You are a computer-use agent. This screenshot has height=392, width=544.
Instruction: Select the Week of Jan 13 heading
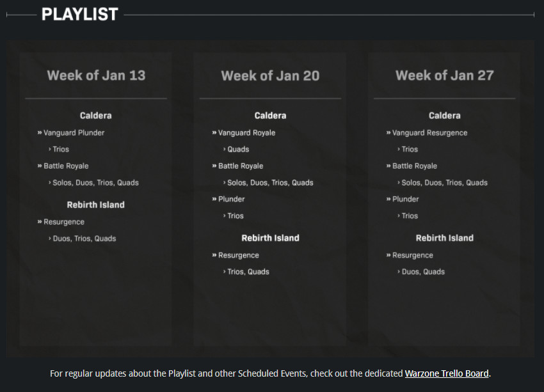96,75
